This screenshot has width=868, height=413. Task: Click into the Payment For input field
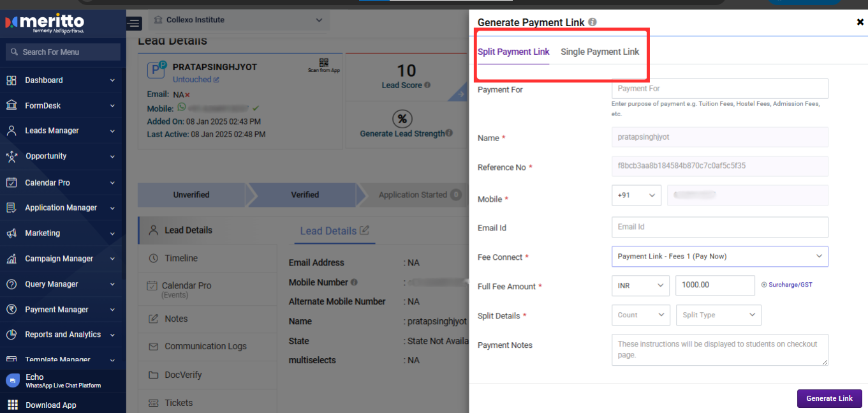pyautogui.click(x=719, y=89)
